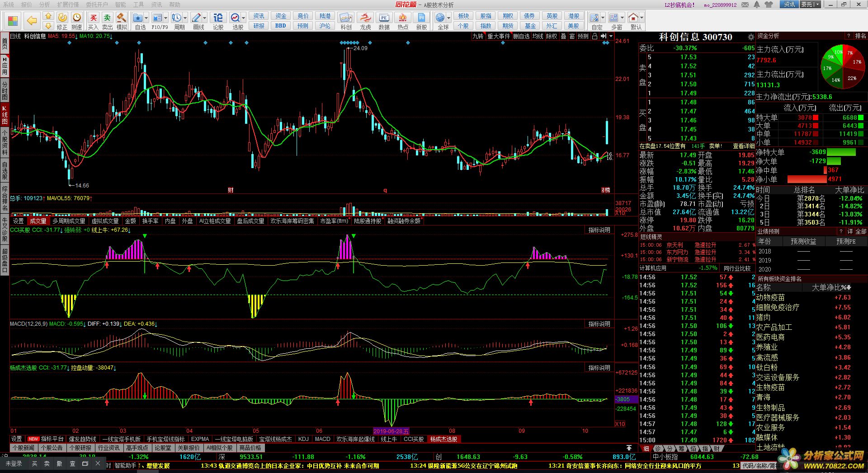Select the KDJ indicator tab
The height and width of the screenshot is (473, 868).
coord(303,439)
